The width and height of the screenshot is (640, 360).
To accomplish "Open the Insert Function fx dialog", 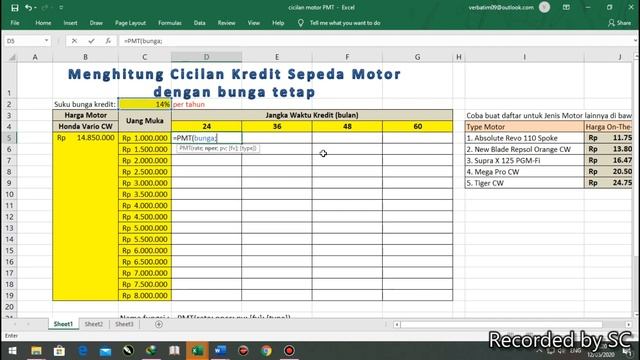I will (108, 41).
